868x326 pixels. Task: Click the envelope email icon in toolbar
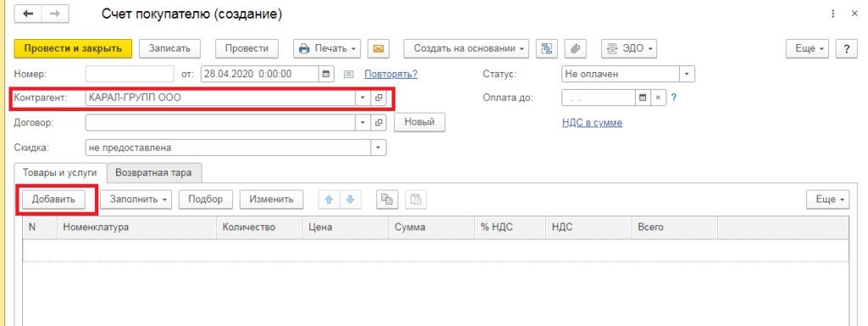coord(379,48)
